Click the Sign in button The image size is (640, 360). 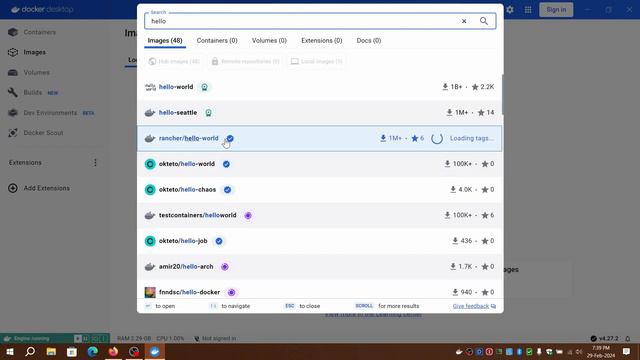coord(556,9)
